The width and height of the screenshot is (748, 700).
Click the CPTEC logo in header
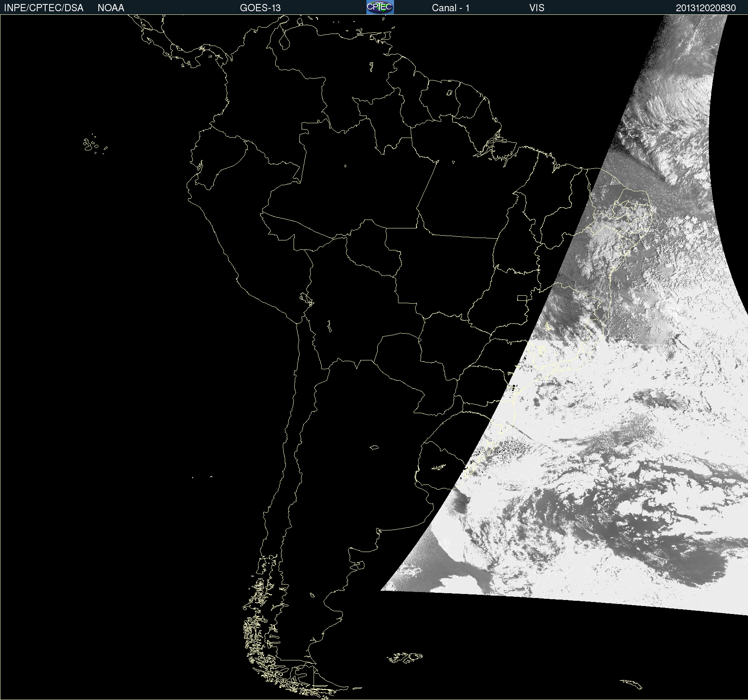380,7
